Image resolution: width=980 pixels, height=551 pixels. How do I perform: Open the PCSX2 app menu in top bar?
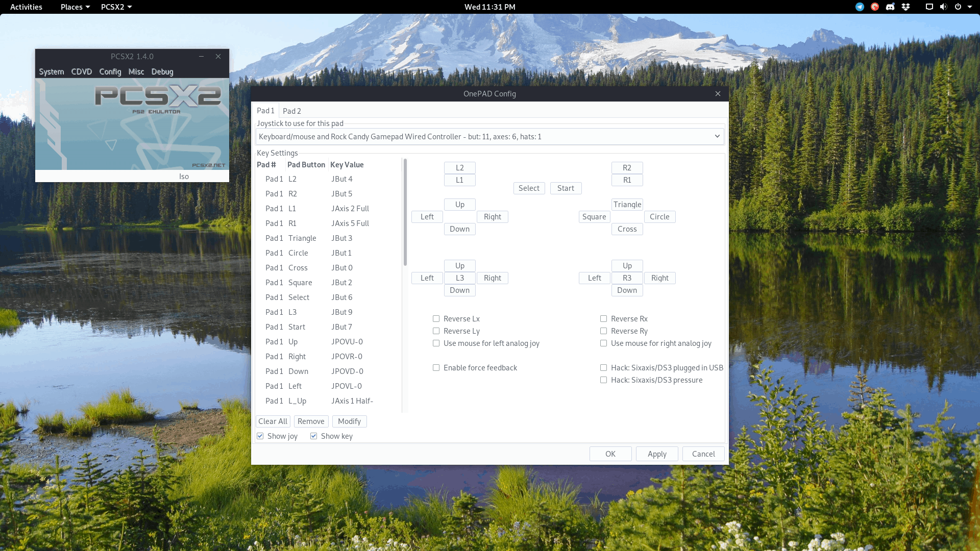[x=116, y=7]
